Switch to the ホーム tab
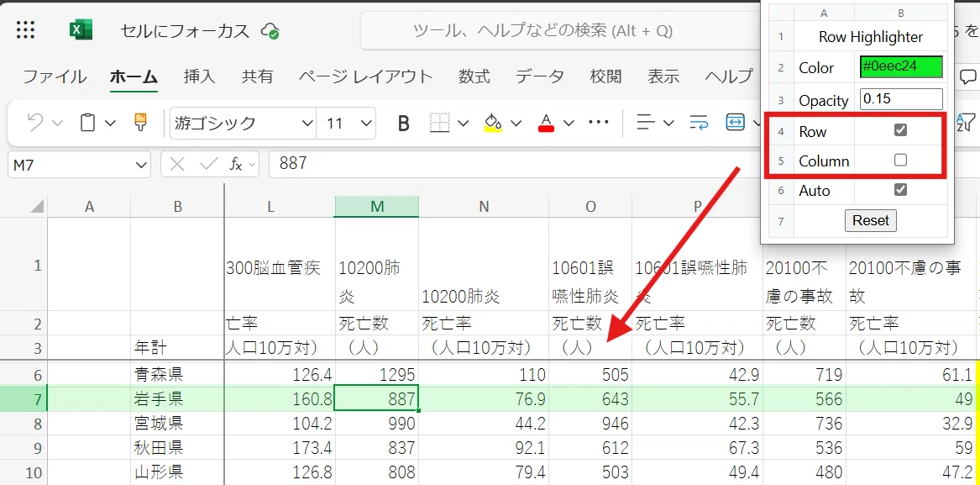This screenshot has width=980, height=485. pyautogui.click(x=134, y=77)
